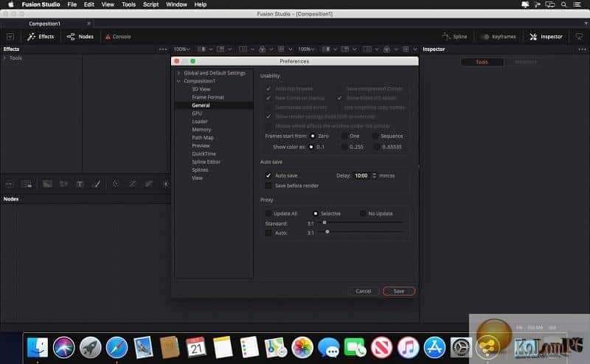Open the Photos app in the Dock

(x=302, y=347)
